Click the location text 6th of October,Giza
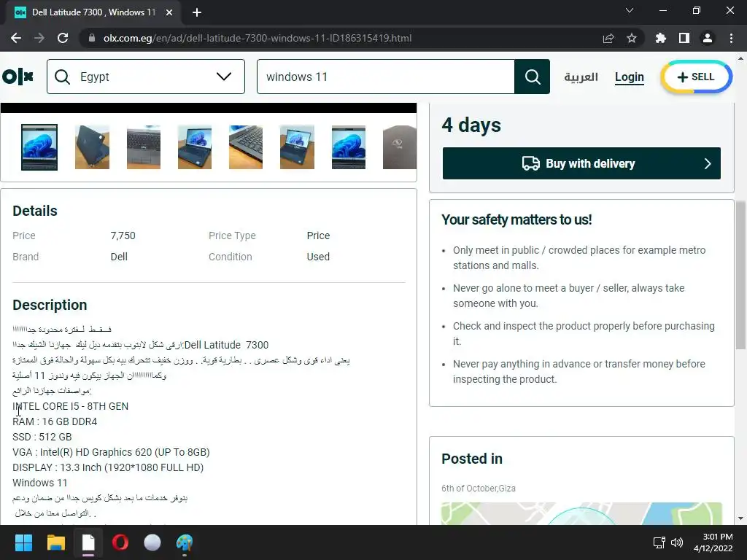747x560 pixels. pyautogui.click(x=479, y=488)
